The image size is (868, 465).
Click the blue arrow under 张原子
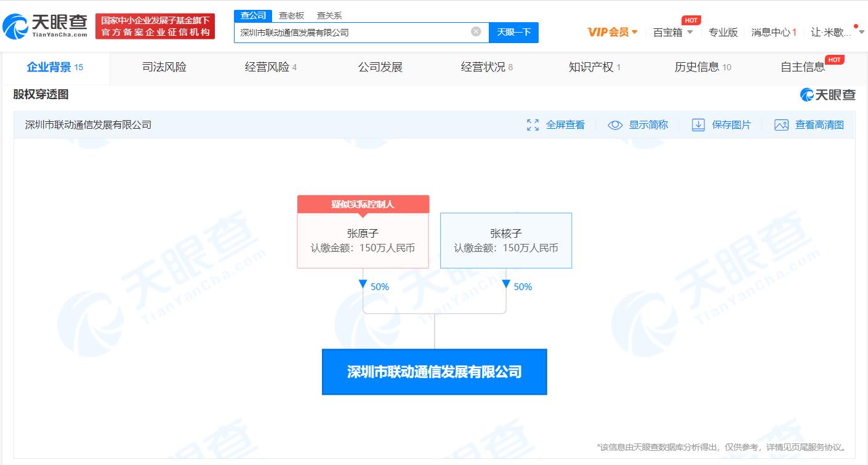pos(363,284)
